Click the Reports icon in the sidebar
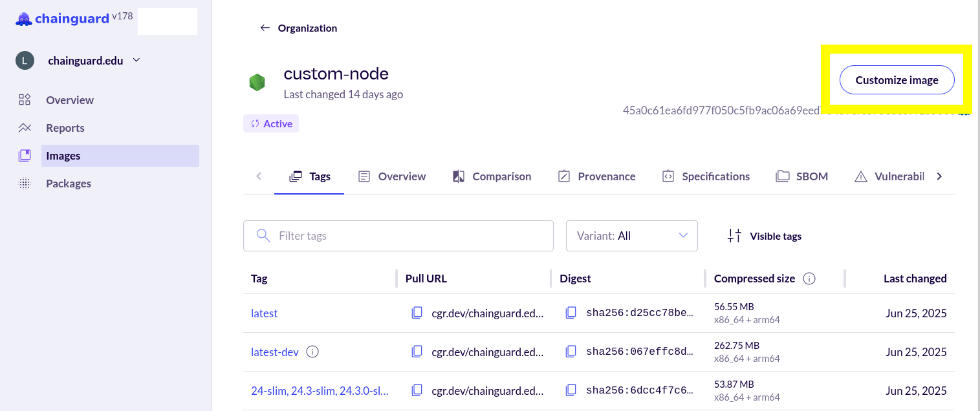This screenshot has width=980, height=411. [x=25, y=127]
